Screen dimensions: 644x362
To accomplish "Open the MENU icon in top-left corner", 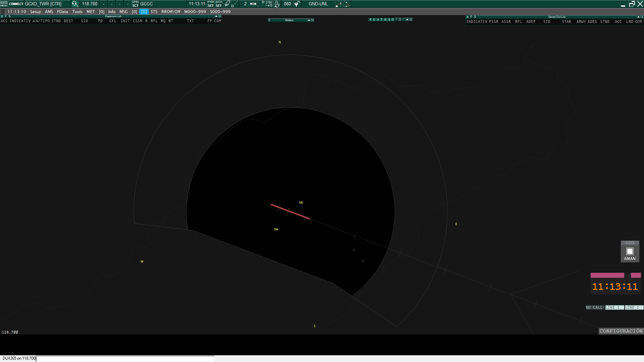I will pyautogui.click(x=4, y=4).
